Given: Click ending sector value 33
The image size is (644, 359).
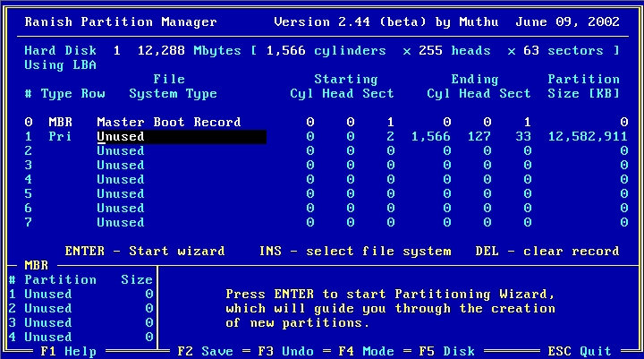Looking at the screenshot, I should click(x=523, y=136).
